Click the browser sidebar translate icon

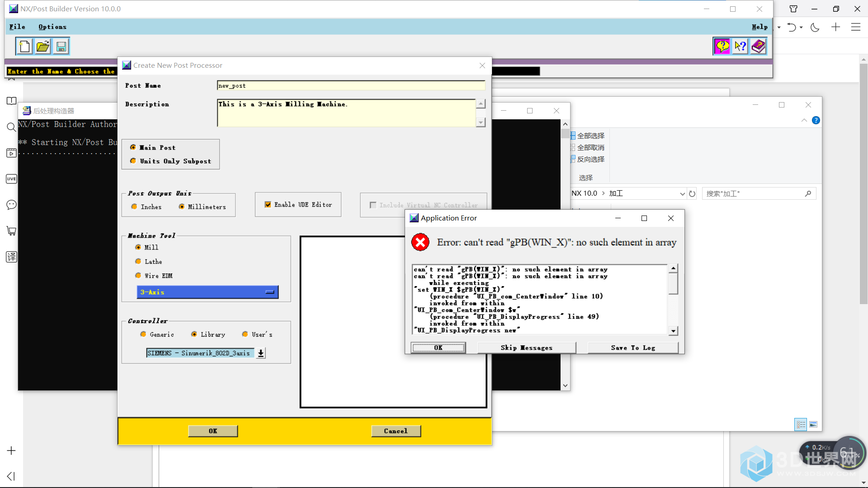tap(11, 257)
